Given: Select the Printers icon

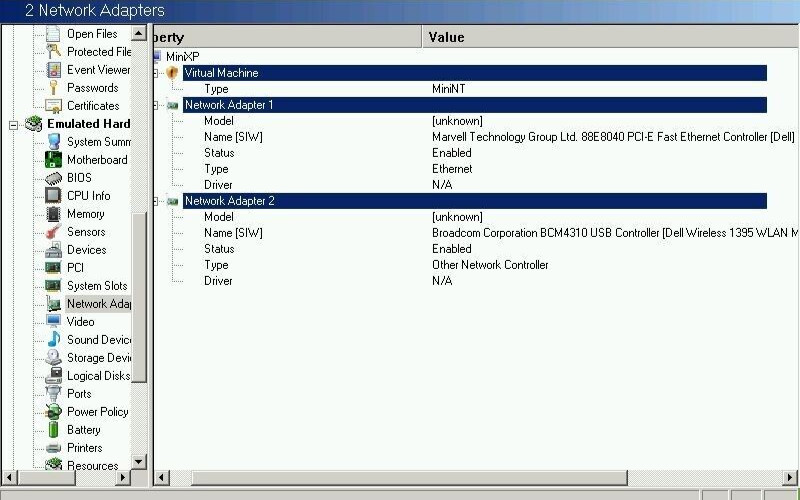Looking at the screenshot, I should [x=53, y=447].
